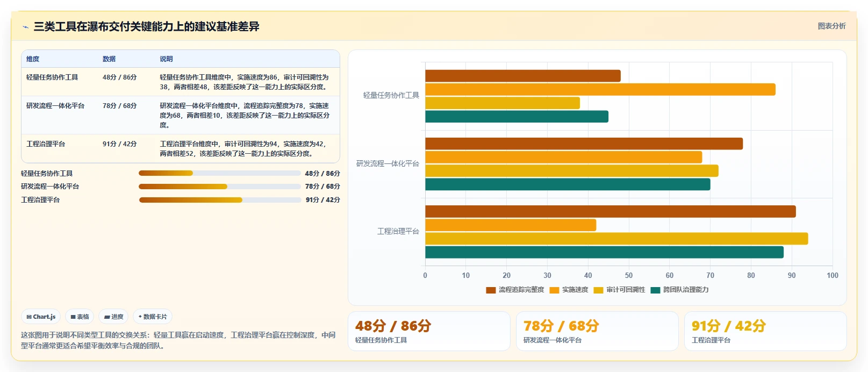Click 轻量任务协作工具 in the table's first column

point(52,77)
